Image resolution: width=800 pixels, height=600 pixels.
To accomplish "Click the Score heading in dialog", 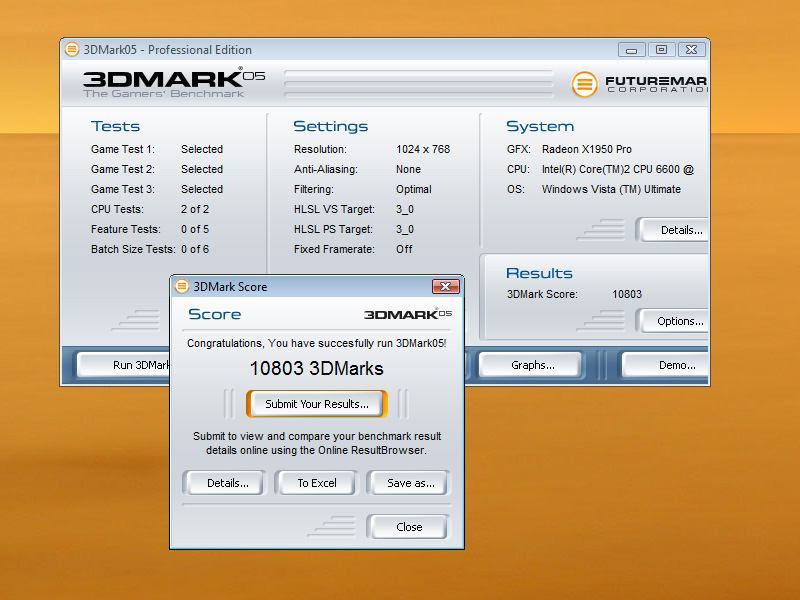I will [x=214, y=314].
